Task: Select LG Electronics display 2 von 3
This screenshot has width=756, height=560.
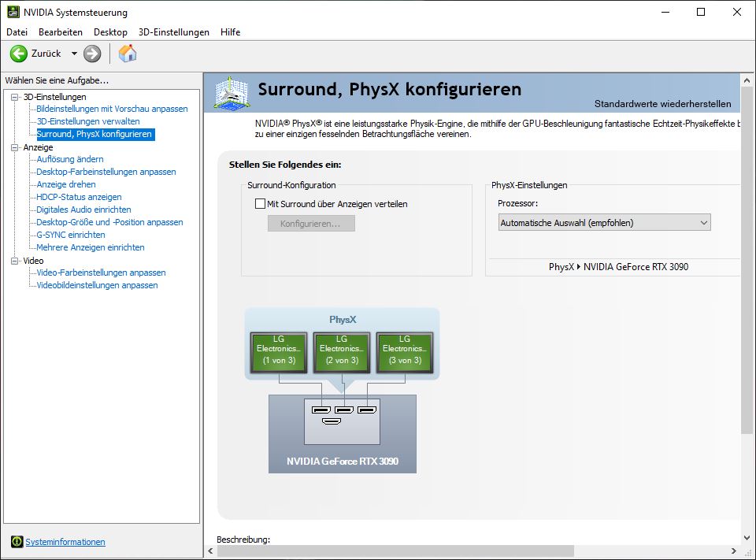Action: [342, 352]
